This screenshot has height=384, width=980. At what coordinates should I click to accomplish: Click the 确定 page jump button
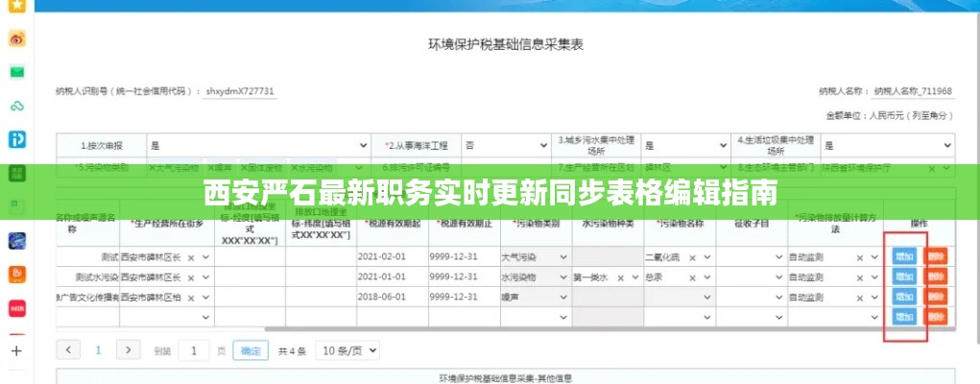point(251,350)
